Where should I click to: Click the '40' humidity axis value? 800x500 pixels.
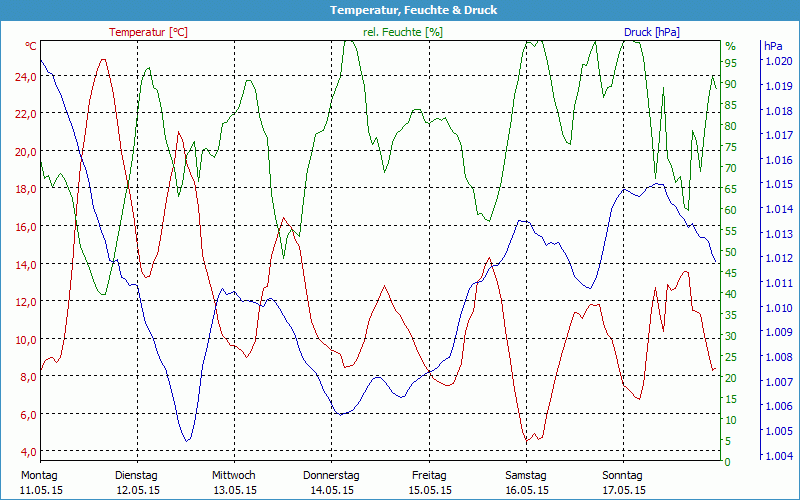click(731, 294)
